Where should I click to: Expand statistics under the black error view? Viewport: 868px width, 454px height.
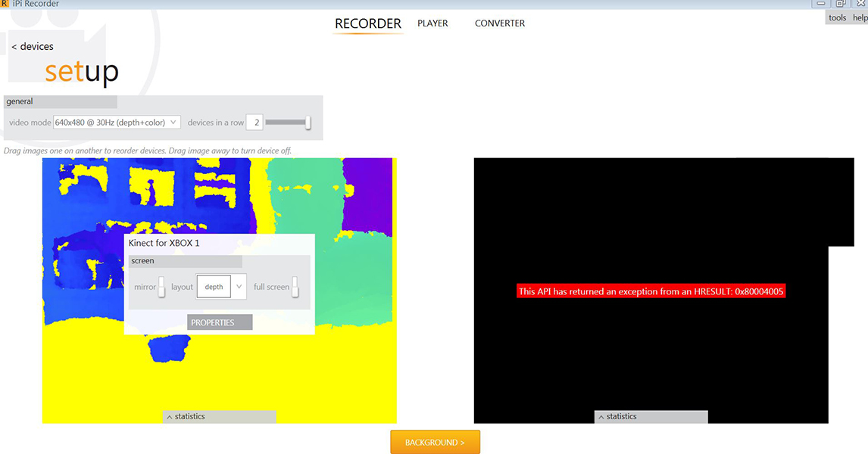coord(651,417)
